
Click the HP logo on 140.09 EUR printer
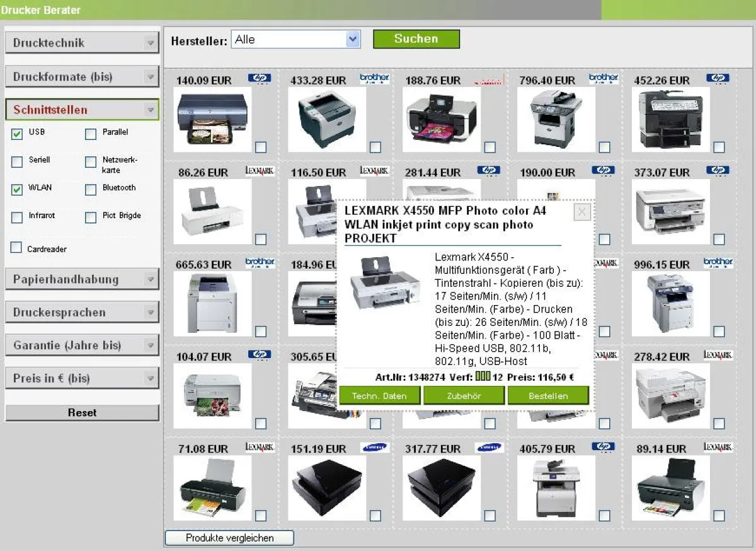(259, 79)
